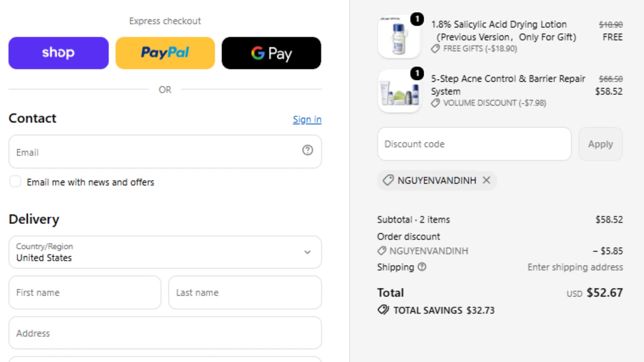Click the 'Subtotal · 2 items' label
Screen dimensions: 644x362
(x=413, y=220)
